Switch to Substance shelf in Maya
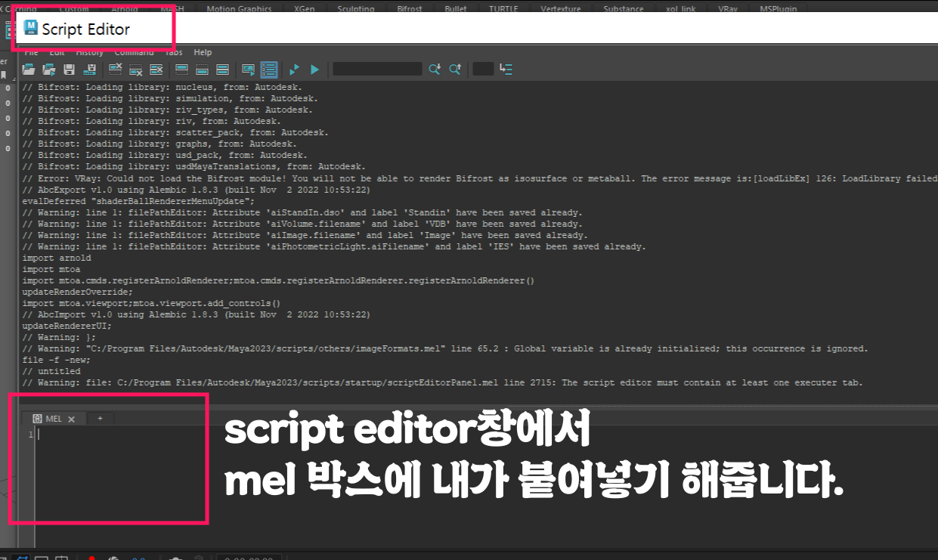The height and width of the screenshot is (560, 938). (x=624, y=9)
